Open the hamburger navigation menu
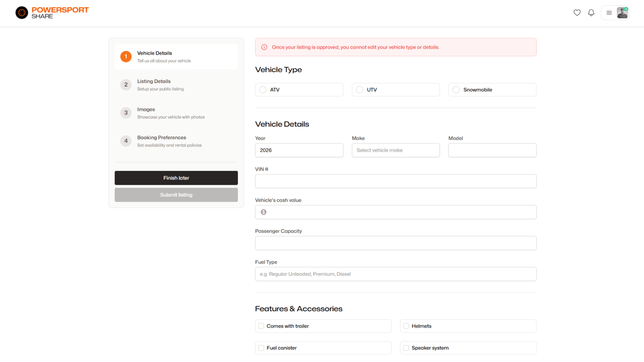 pyautogui.click(x=609, y=13)
